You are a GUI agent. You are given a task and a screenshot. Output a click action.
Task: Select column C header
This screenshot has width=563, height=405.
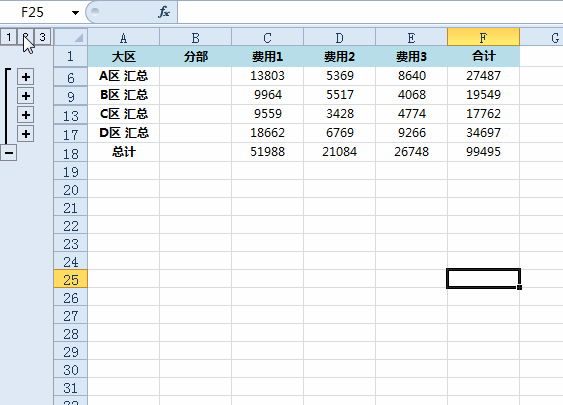(x=267, y=37)
